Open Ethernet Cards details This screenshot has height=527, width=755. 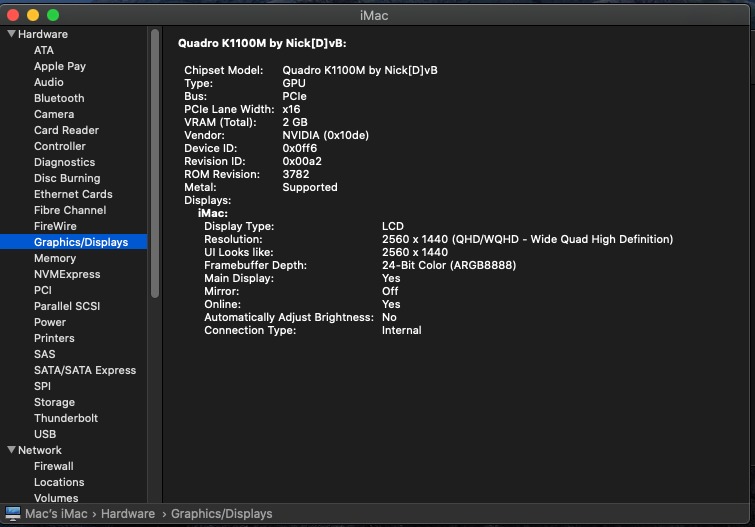73,194
